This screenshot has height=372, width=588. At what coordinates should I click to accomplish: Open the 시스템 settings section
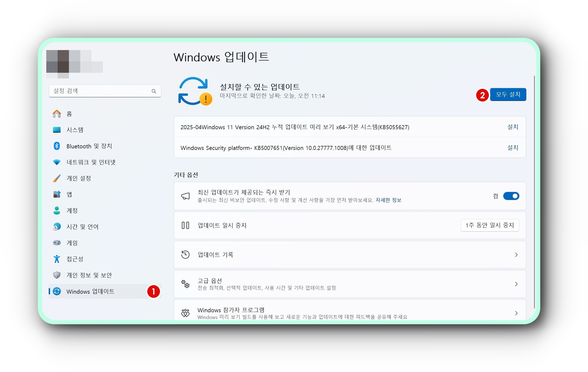click(x=105, y=130)
